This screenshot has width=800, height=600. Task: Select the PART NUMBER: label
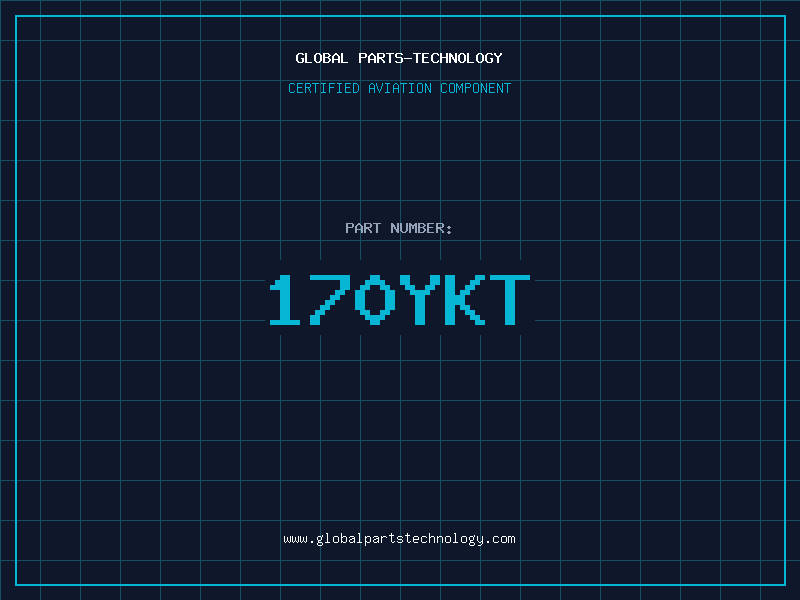[x=399, y=228]
